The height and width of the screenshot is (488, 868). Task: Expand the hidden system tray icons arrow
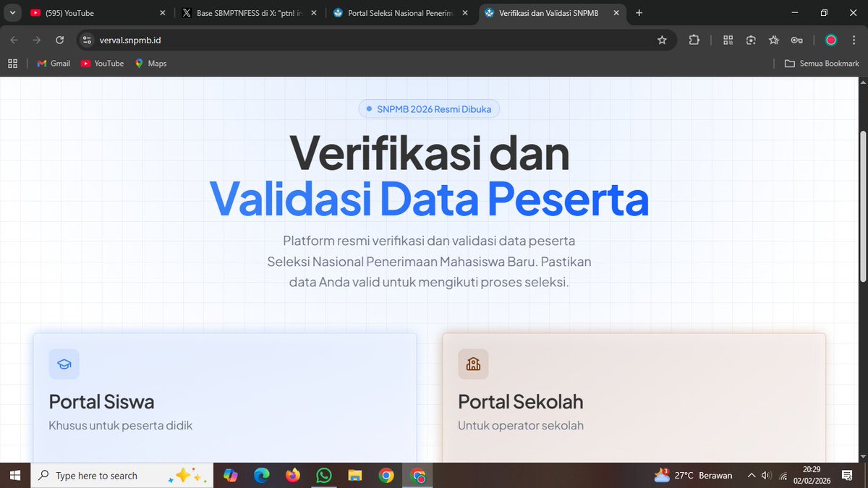tap(752, 476)
